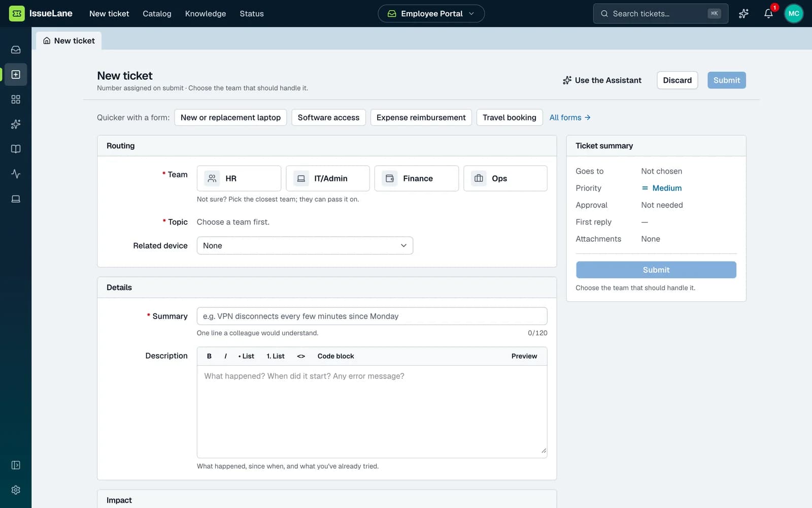Click into the Description text area
The width and height of the screenshot is (812, 508).
point(372,411)
